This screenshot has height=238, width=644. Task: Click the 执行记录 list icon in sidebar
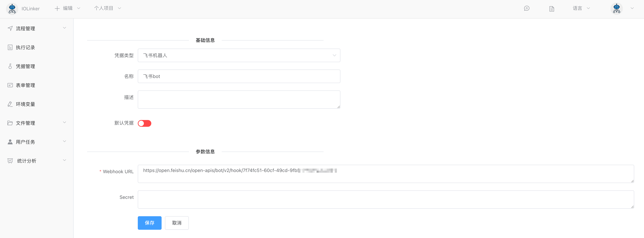10,47
